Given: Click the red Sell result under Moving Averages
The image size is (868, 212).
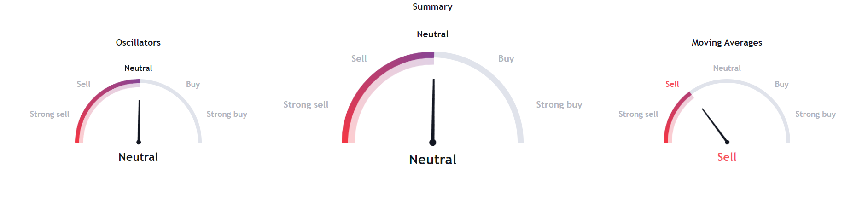Looking at the screenshot, I should 727,157.
